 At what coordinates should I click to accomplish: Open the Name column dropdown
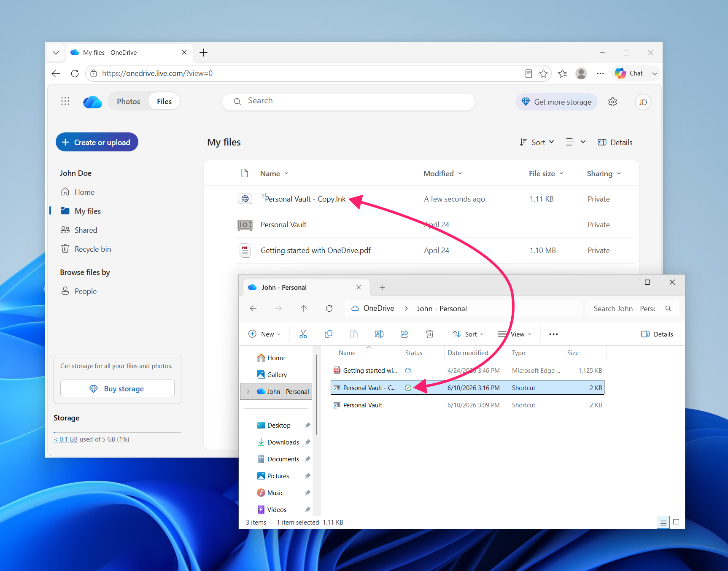coord(274,174)
